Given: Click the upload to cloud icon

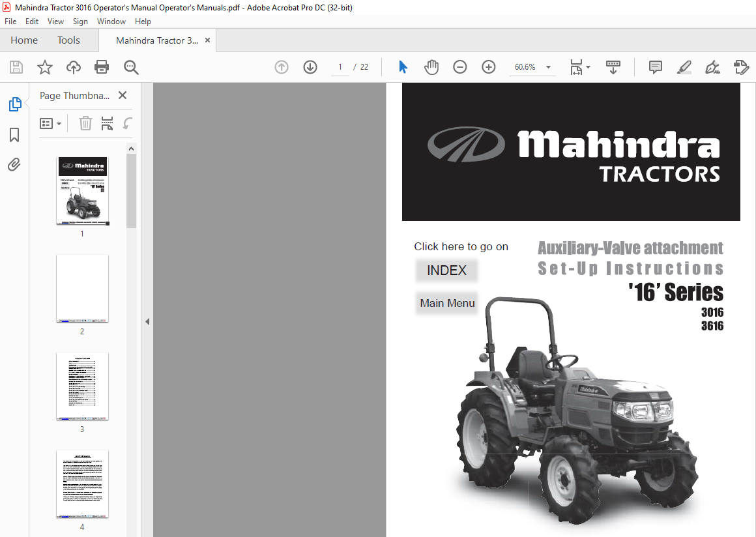Looking at the screenshot, I should 73,67.
